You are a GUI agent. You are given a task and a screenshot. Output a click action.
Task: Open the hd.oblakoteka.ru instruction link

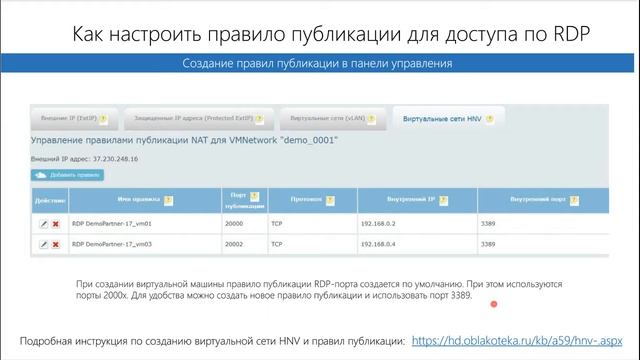(x=517, y=341)
